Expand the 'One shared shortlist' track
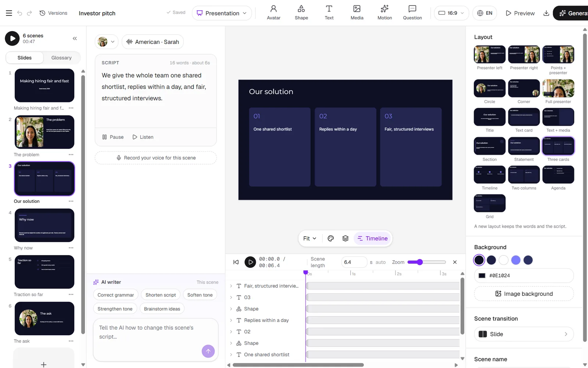The image size is (588, 368). click(x=231, y=354)
